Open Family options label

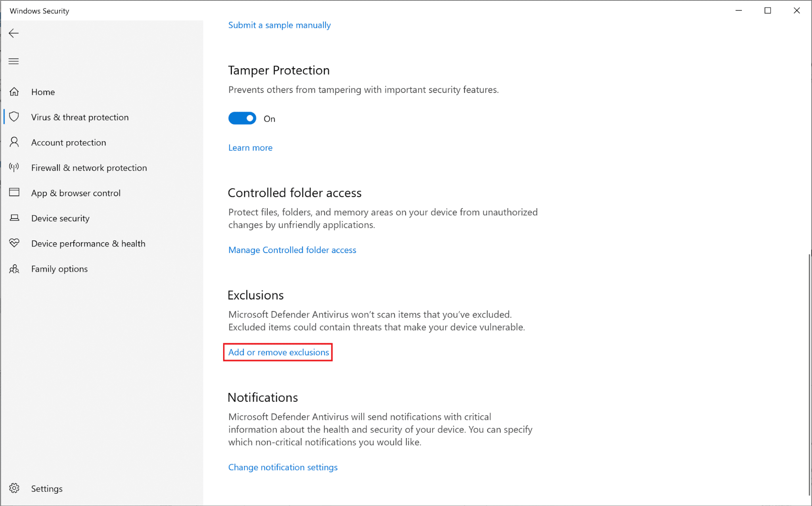[x=59, y=269]
